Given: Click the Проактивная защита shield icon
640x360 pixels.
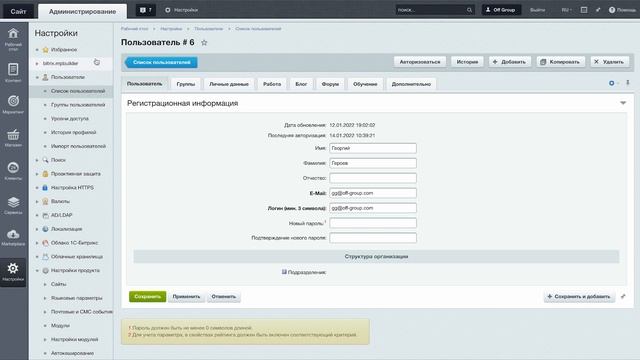Looking at the screenshot, I should pyautogui.click(x=45, y=174).
